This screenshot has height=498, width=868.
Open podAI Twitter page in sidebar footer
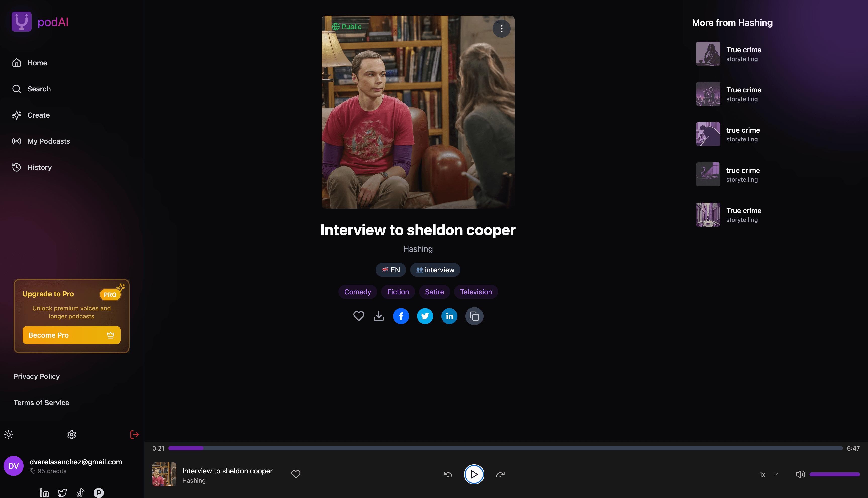click(x=62, y=492)
